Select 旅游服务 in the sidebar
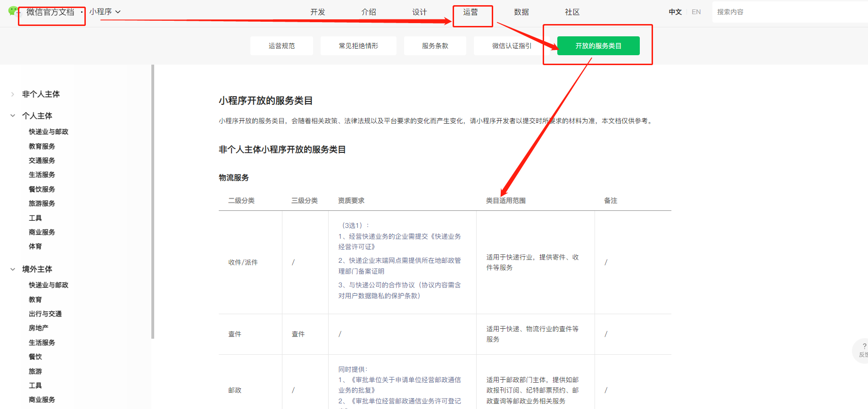The image size is (868, 409). 42,203
